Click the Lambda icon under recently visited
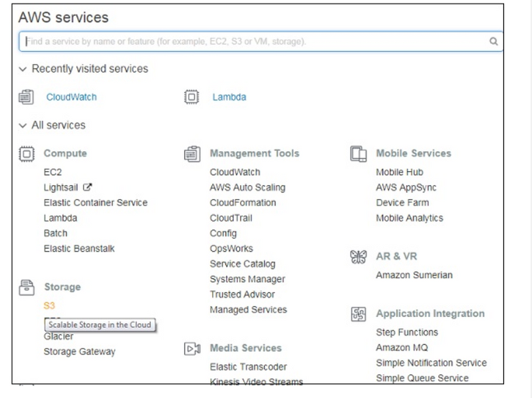 [192, 97]
